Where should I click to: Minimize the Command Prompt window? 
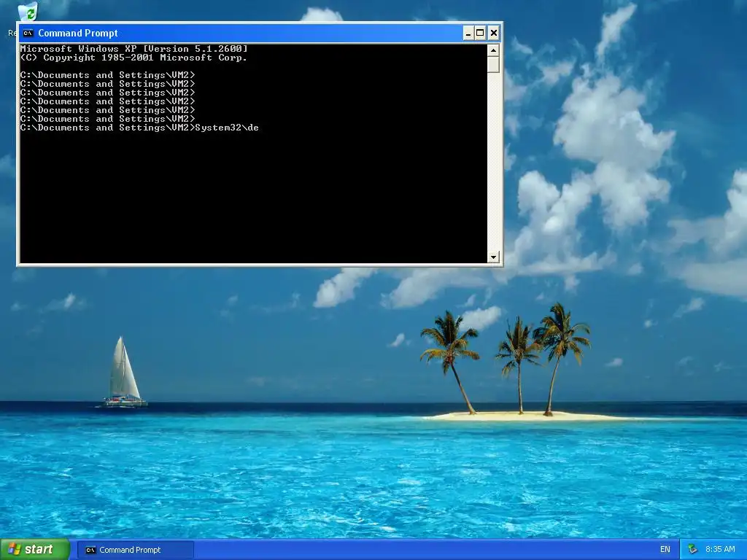468,33
